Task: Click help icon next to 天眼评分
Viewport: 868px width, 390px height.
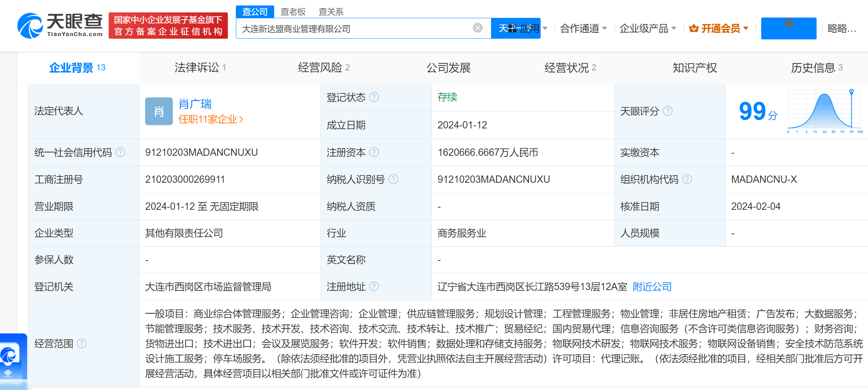Action: click(x=667, y=111)
